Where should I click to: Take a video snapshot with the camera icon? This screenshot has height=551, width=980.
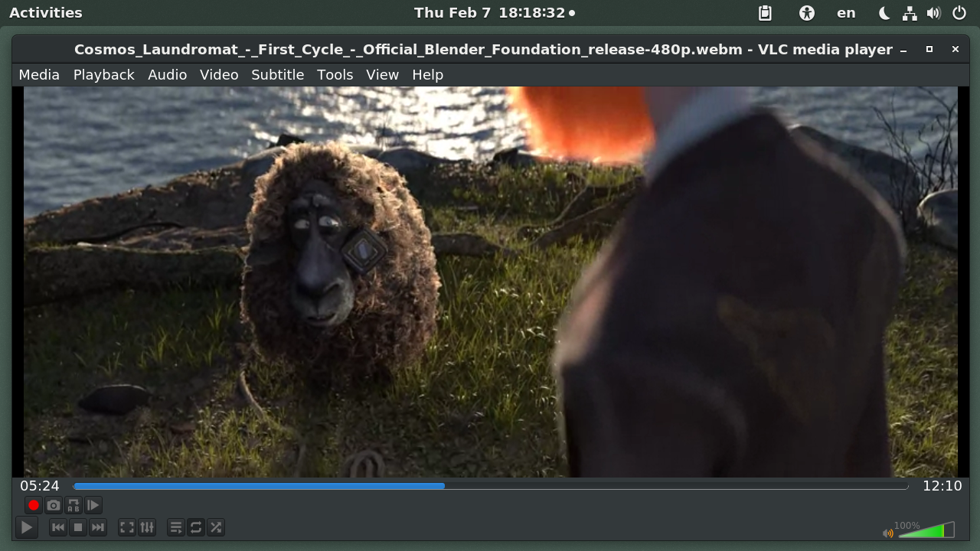pos(53,505)
